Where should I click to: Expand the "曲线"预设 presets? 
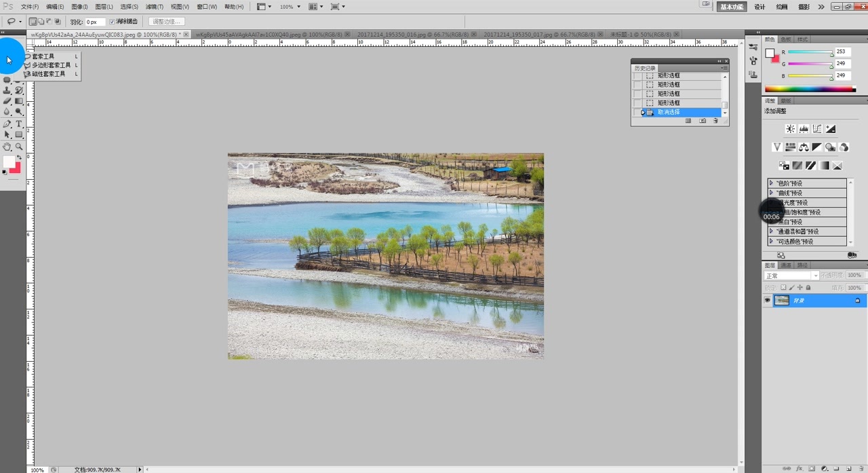click(771, 193)
